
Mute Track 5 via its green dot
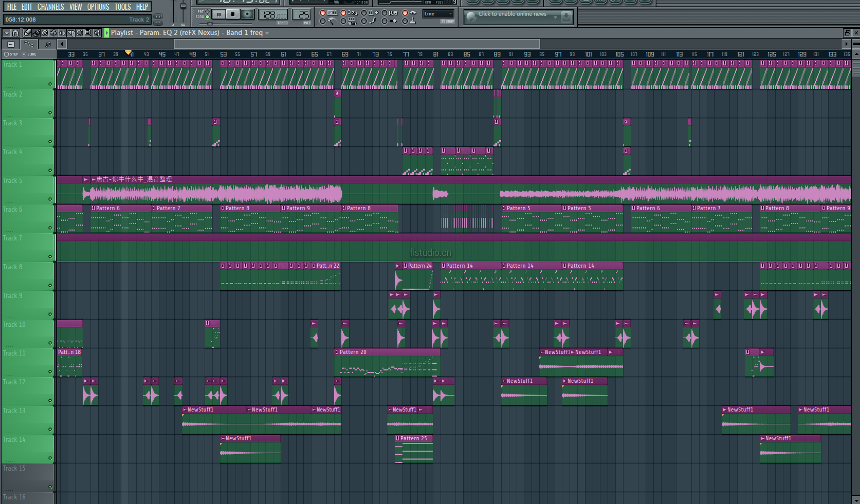(x=50, y=199)
